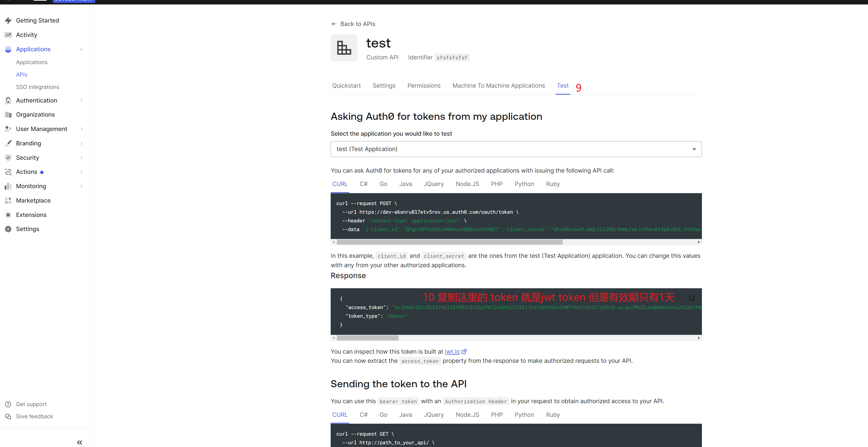Viewport: 868px width, 447px height.
Task: Select JQuery in the token request code tabs
Action: 434,184
